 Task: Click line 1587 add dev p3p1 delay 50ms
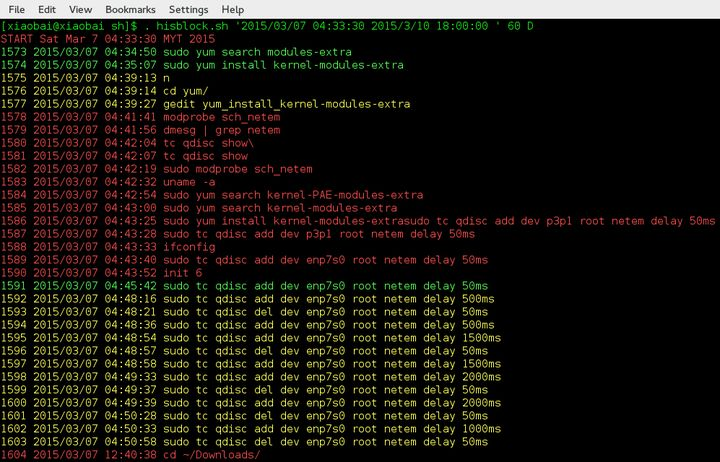point(238,234)
